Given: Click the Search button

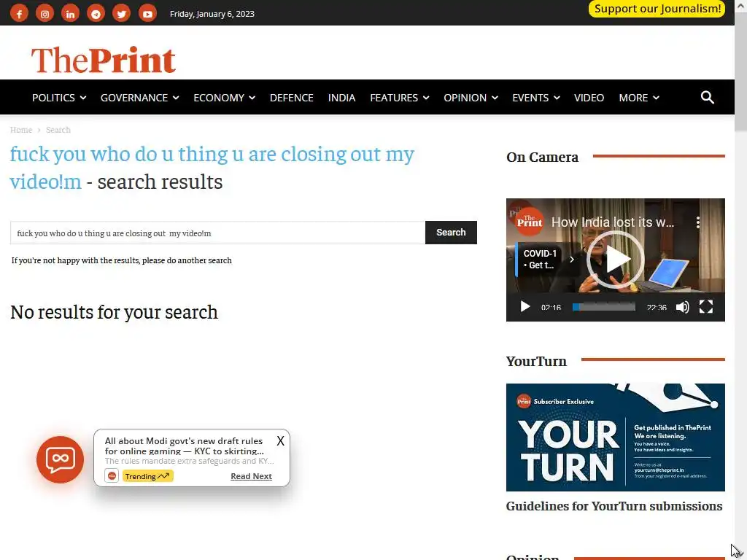Looking at the screenshot, I should tap(451, 233).
